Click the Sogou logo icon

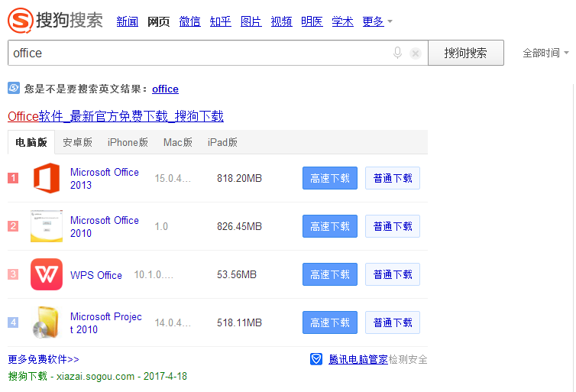[x=21, y=20]
